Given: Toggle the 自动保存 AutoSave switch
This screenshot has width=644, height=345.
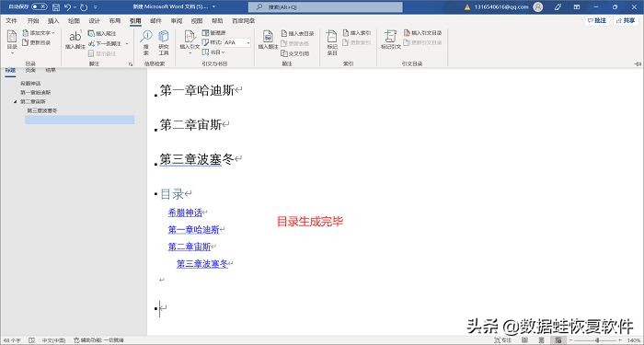Looking at the screenshot, I should [39, 7].
